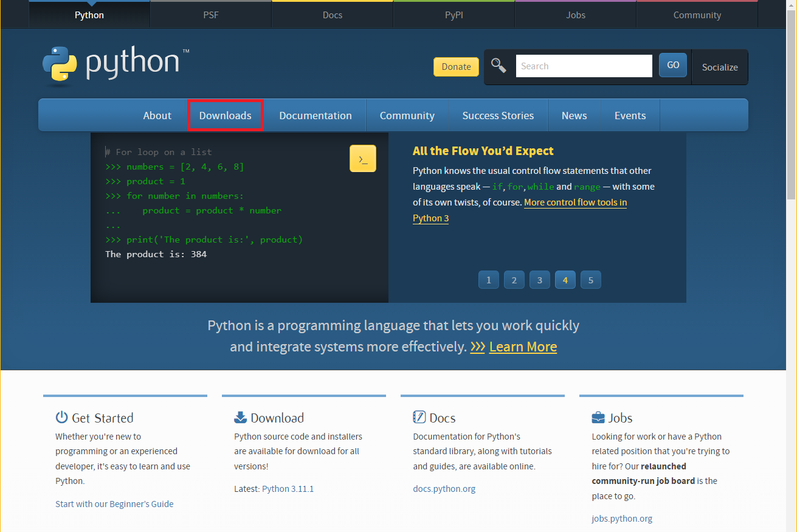Click the magnifying glass search icon

click(x=499, y=66)
